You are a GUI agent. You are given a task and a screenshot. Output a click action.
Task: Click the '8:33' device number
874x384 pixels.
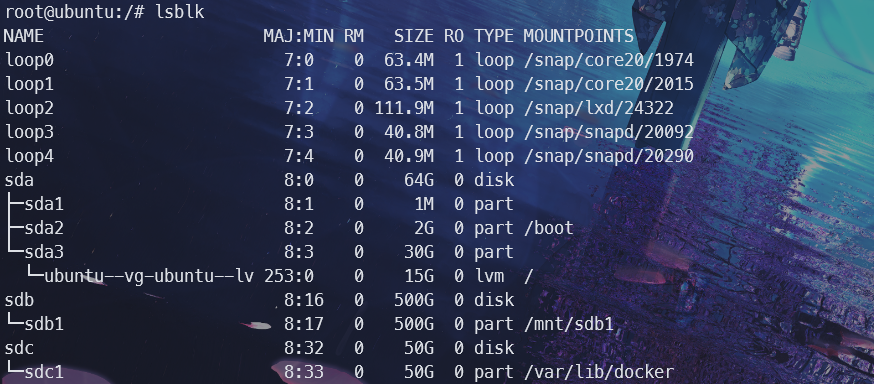[304, 372]
